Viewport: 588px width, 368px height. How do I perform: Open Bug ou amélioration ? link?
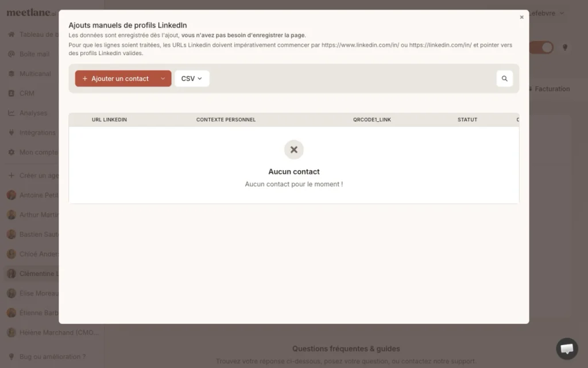tap(52, 356)
